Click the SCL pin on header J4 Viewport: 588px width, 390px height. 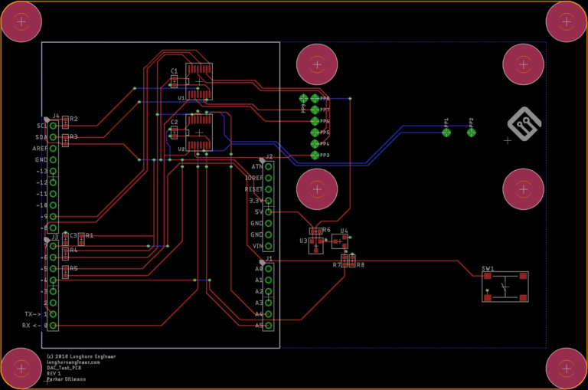coord(53,126)
